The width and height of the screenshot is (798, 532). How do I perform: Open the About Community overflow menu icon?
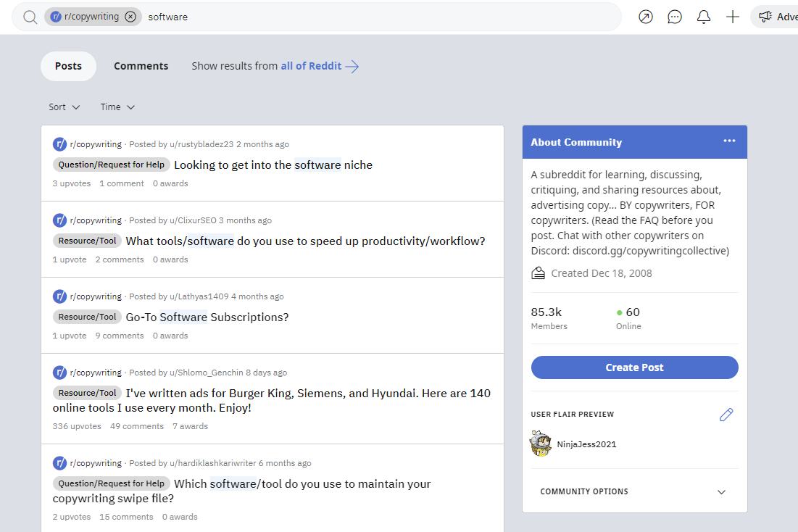click(x=729, y=141)
